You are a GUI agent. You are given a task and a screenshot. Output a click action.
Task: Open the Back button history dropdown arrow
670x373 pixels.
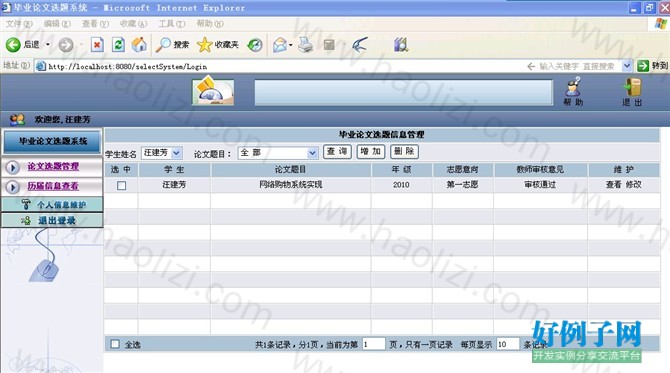pyautogui.click(x=48, y=44)
